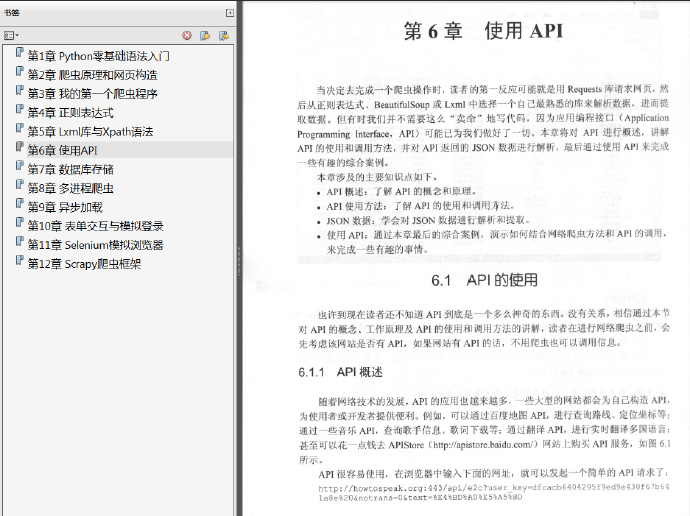Click the bookmark icon beside 第4章

pos(19,109)
